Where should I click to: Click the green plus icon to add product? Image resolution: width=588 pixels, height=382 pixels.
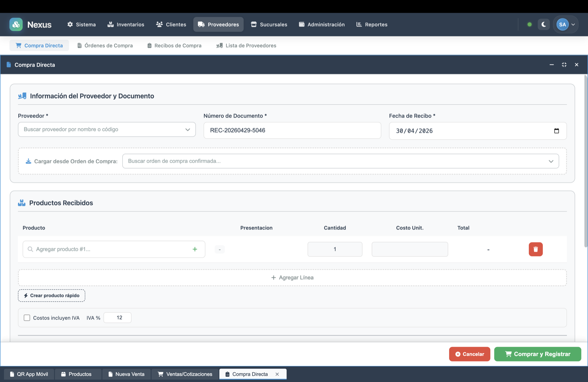pyautogui.click(x=195, y=249)
